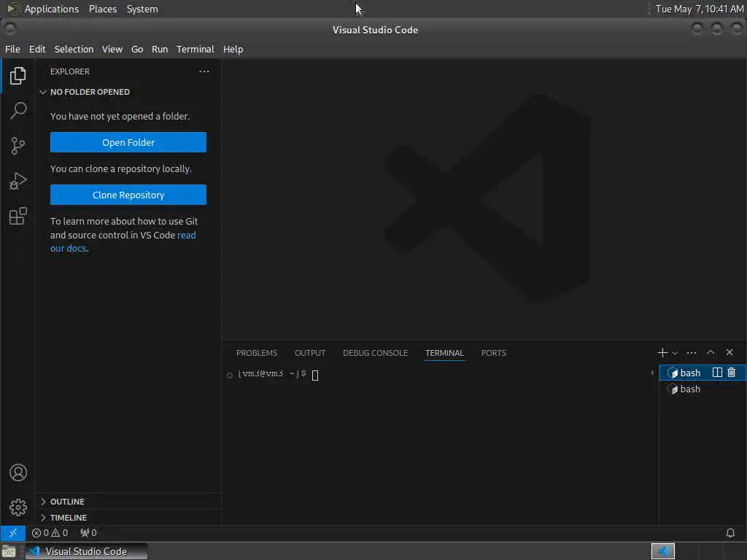The height and width of the screenshot is (560, 747).
Task: Open the terminal launch profile dropdown arrow
Action: click(675, 353)
